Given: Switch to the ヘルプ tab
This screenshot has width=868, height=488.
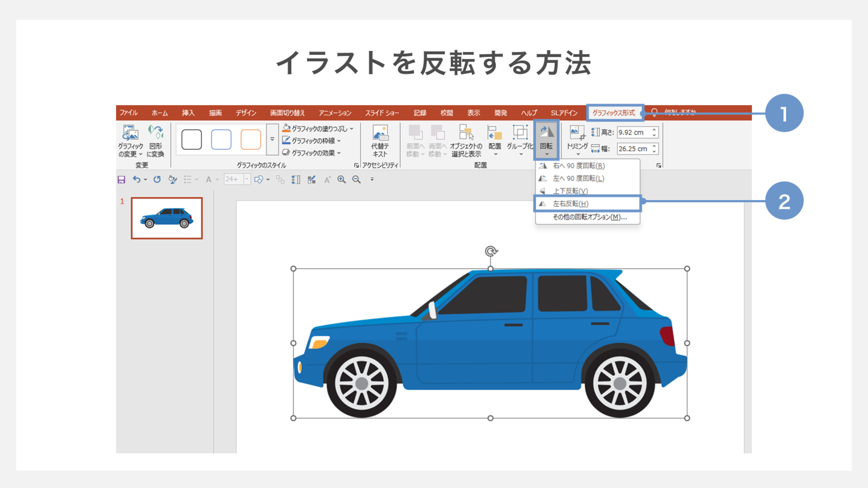Looking at the screenshot, I should coord(529,113).
